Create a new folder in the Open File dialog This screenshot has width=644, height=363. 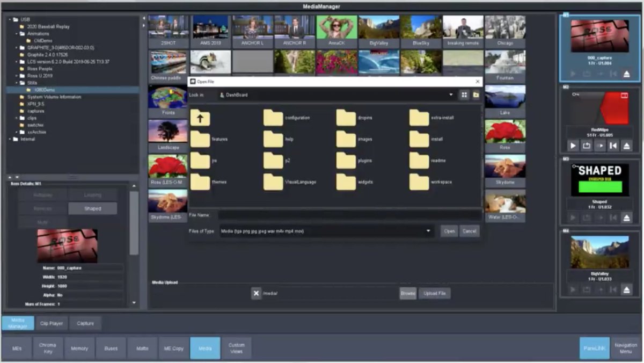476,93
